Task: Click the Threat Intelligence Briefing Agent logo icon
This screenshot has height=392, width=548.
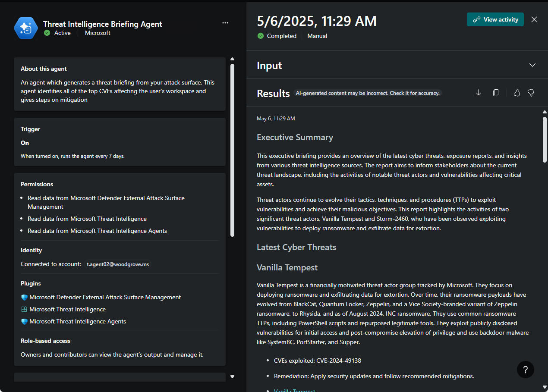Action: [26, 28]
